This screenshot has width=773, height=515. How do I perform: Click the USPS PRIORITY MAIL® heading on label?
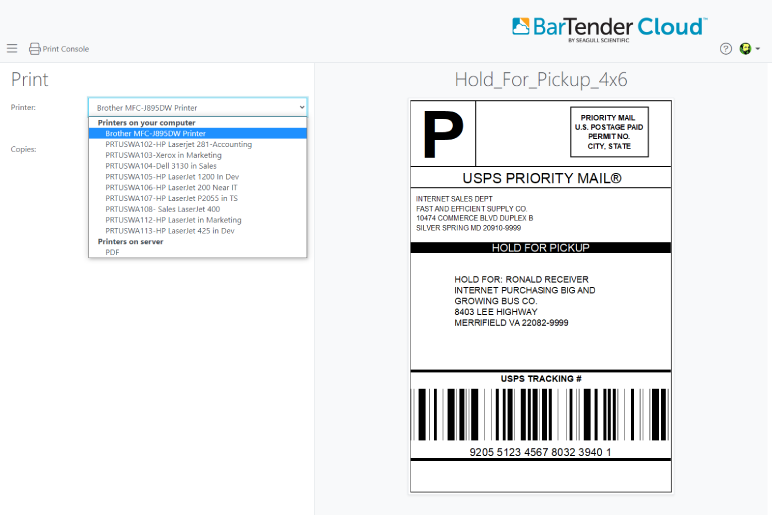pyautogui.click(x=542, y=178)
